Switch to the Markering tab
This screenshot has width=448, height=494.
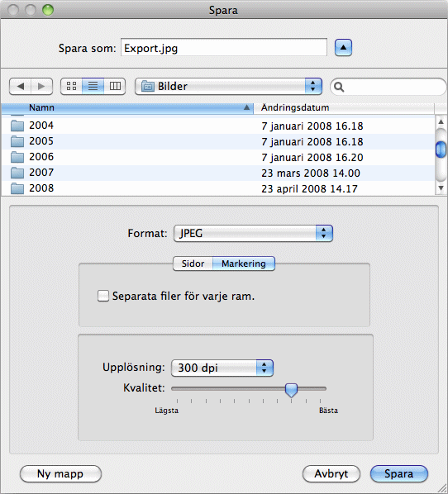pyautogui.click(x=244, y=264)
